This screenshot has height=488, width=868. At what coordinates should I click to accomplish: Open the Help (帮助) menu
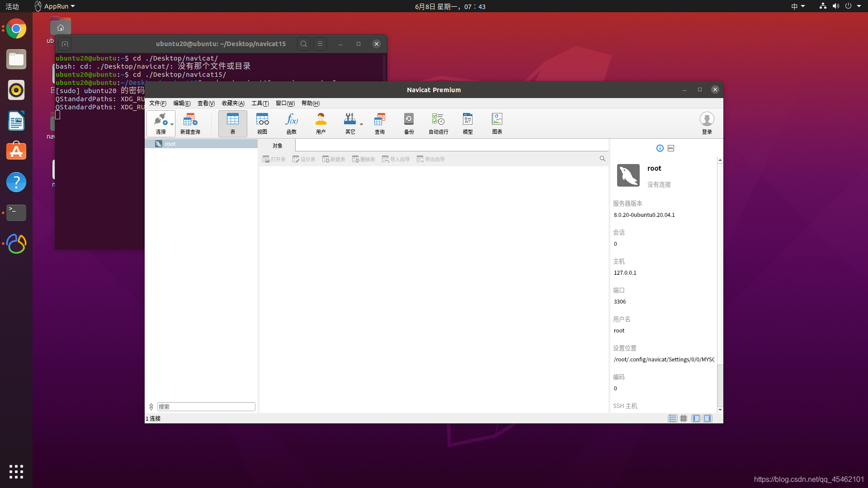(311, 103)
